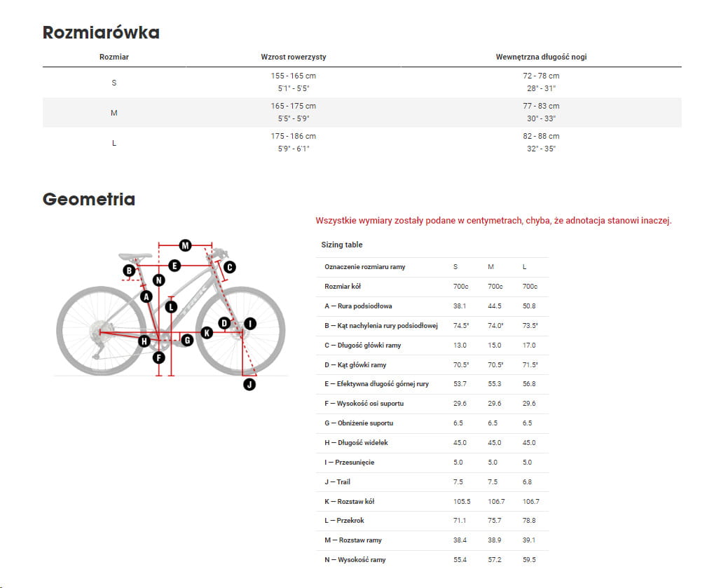Click the L standover marker
Viewport: 721px width, 588px height.
click(170, 306)
